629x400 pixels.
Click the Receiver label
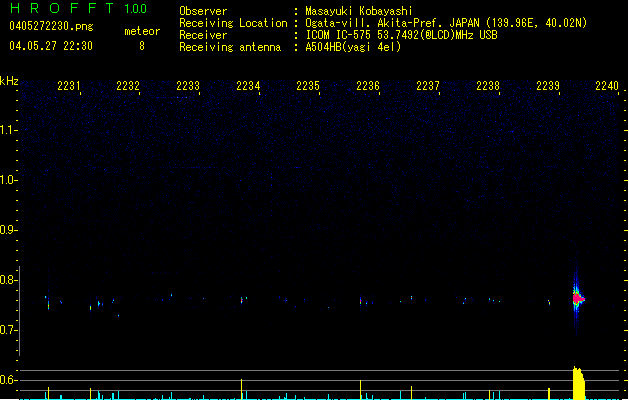pyautogui.click(x=203, y=35)
